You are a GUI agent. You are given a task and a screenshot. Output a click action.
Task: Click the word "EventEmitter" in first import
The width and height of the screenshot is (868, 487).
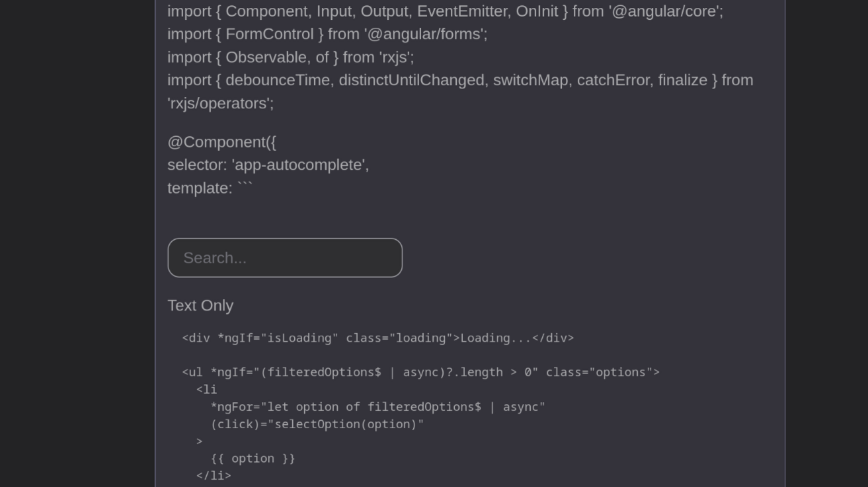click(462, 11)
